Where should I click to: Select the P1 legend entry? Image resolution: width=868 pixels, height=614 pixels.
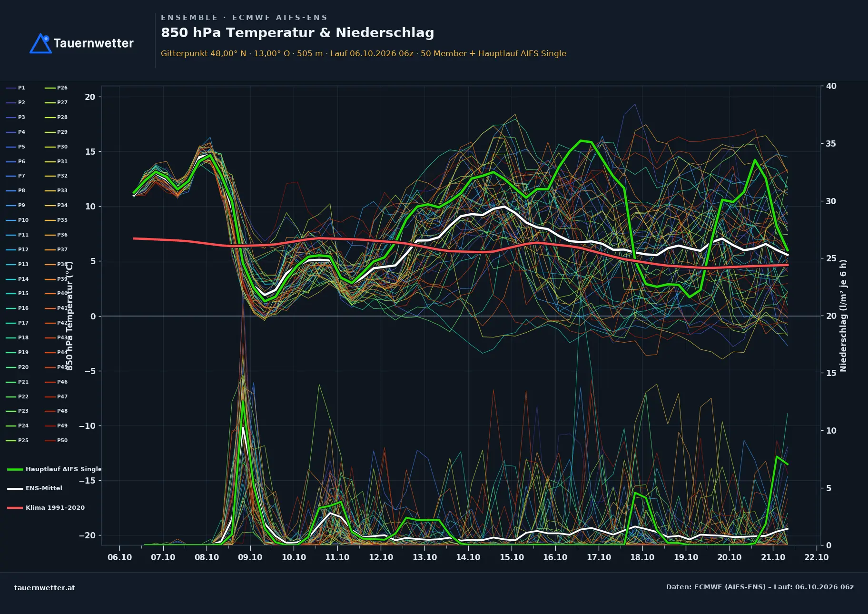tap(15, 88)
